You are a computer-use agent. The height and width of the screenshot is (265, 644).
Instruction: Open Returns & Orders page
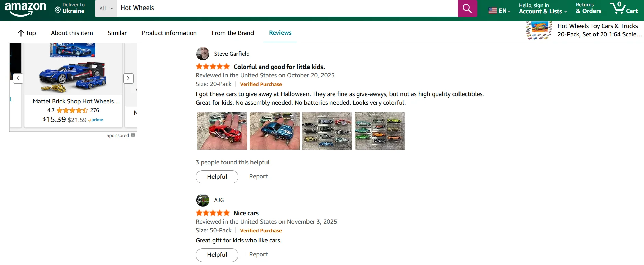coord(588,8)
